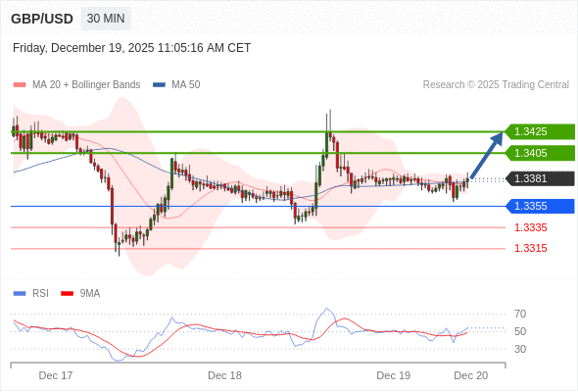
Task: Toggle the 9MA legend entry
Action: coord(80,294)
